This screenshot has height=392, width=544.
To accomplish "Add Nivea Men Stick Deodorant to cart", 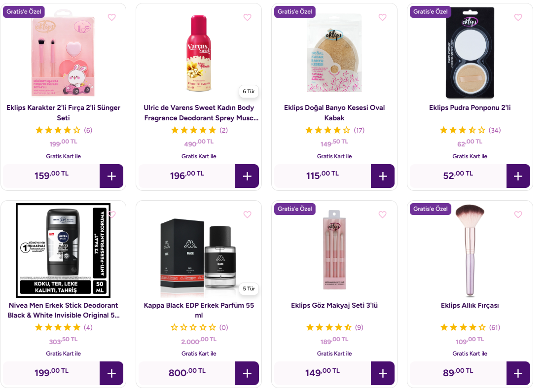I will (x=111, y=373).
